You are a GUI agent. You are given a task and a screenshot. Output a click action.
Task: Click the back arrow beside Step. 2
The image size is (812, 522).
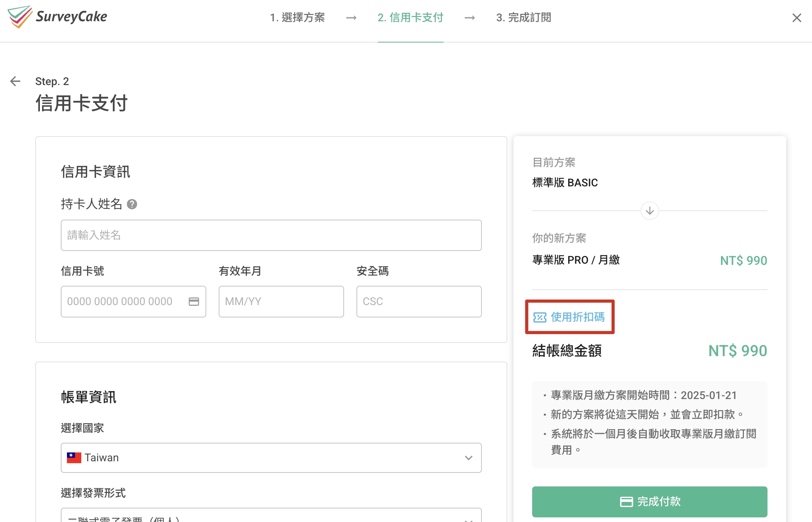coord(15,81)
